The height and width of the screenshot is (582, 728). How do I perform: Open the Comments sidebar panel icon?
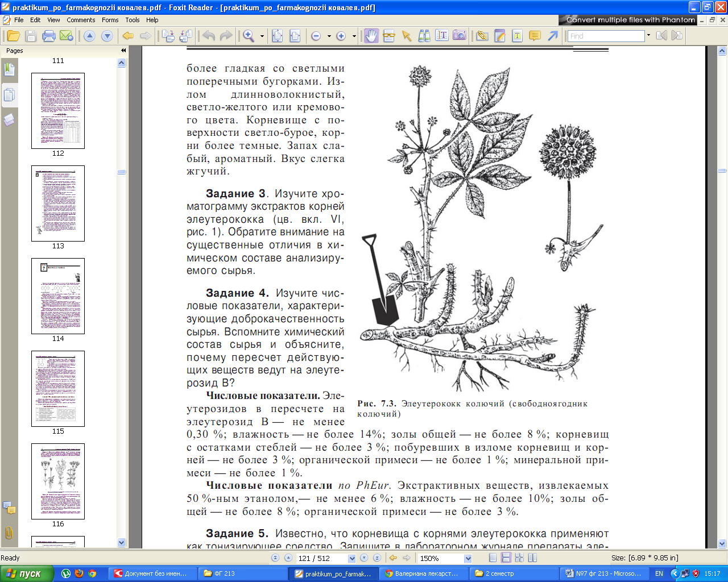point(9,508)
